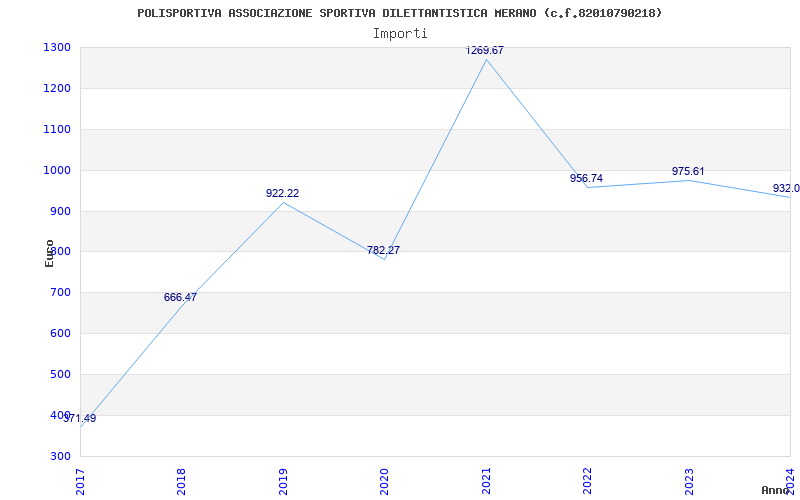800x500 pixels.
Task: Click the 700 y-axis tick label
Action: click(x=60, y=293)
